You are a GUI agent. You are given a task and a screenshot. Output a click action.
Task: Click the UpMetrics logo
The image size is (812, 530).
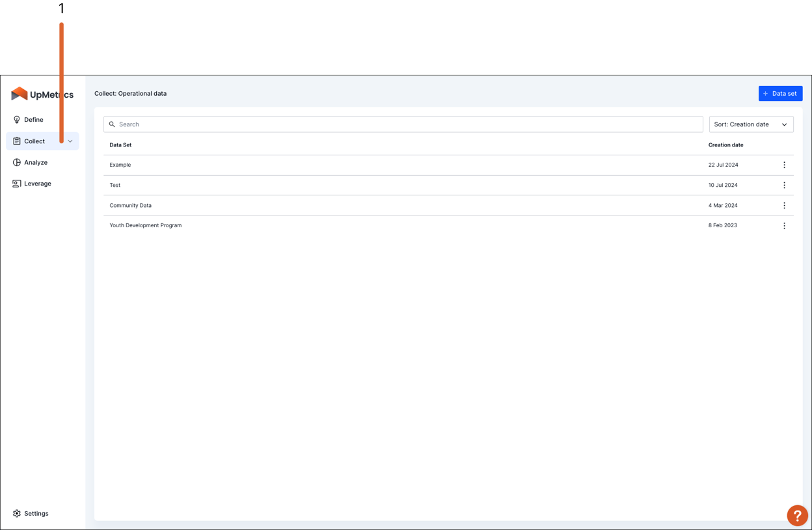42,94
